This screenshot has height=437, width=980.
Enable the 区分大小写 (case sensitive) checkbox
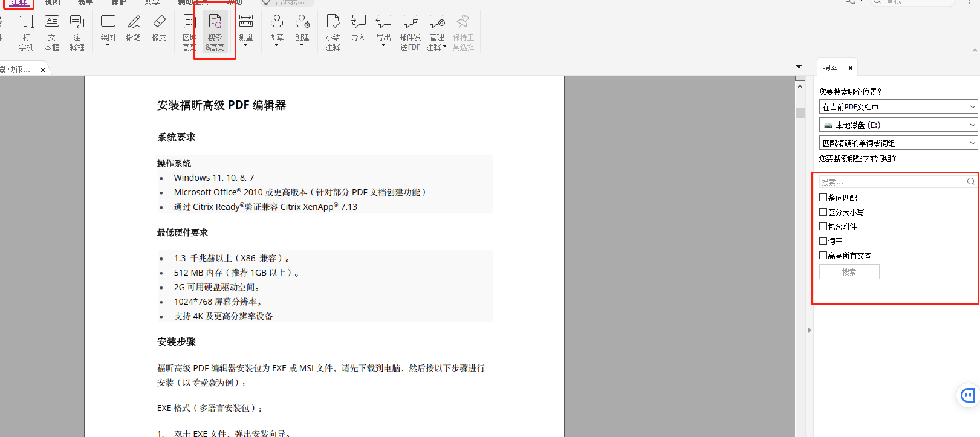823,212
